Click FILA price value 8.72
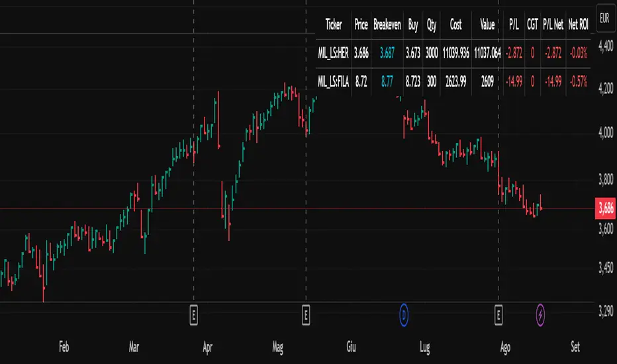617x364 pixels. (x=361, y=81)
